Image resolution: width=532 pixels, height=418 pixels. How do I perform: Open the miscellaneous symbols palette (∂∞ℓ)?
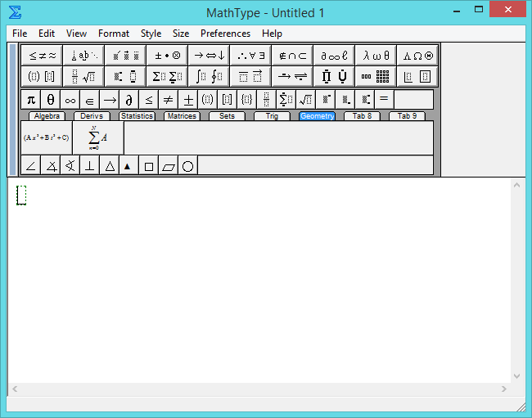pos(334,56)
